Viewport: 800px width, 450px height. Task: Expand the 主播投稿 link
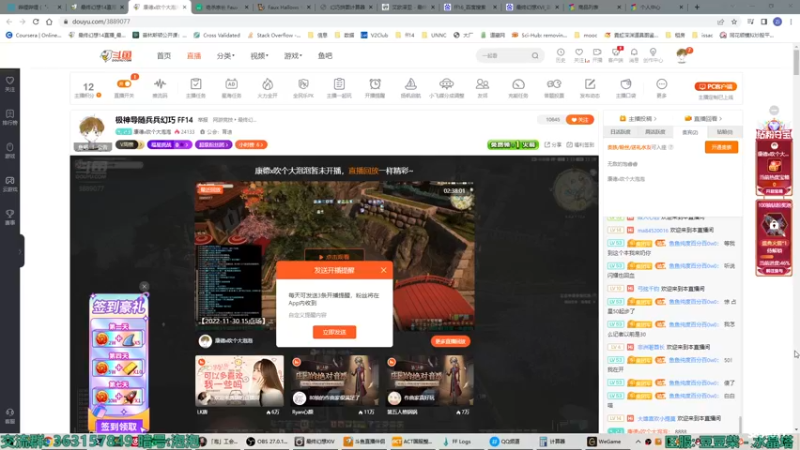click(638, 119)
